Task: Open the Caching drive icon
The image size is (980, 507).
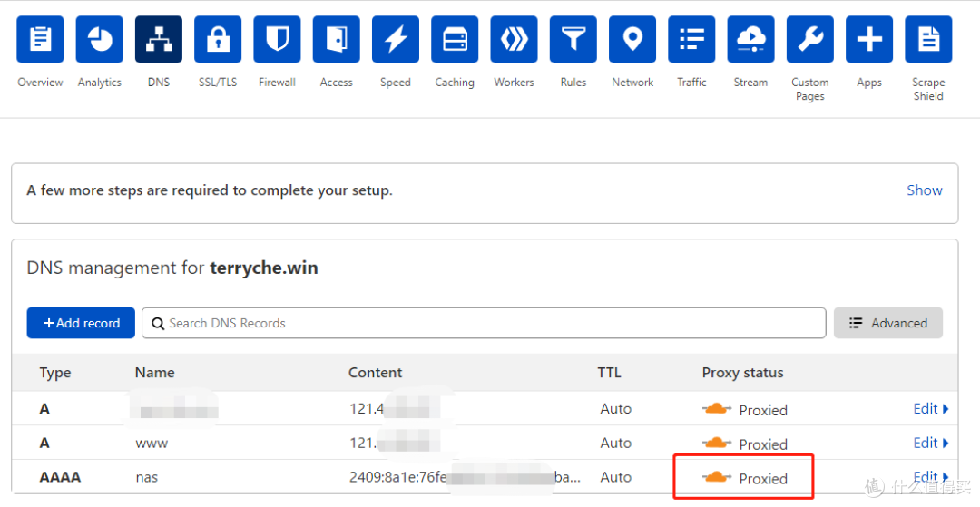Action: (x=455, y=39)
